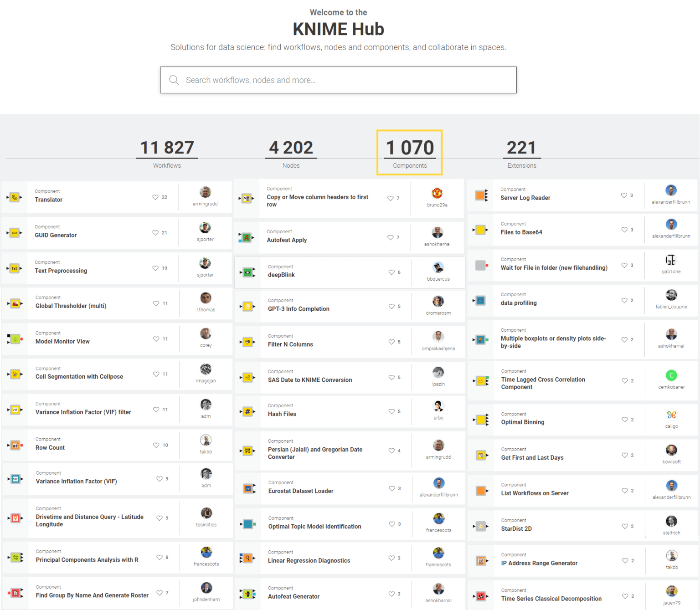
Task: Open the Variance Inflation Factor (VIF) filter link
Action: point(83,412)
